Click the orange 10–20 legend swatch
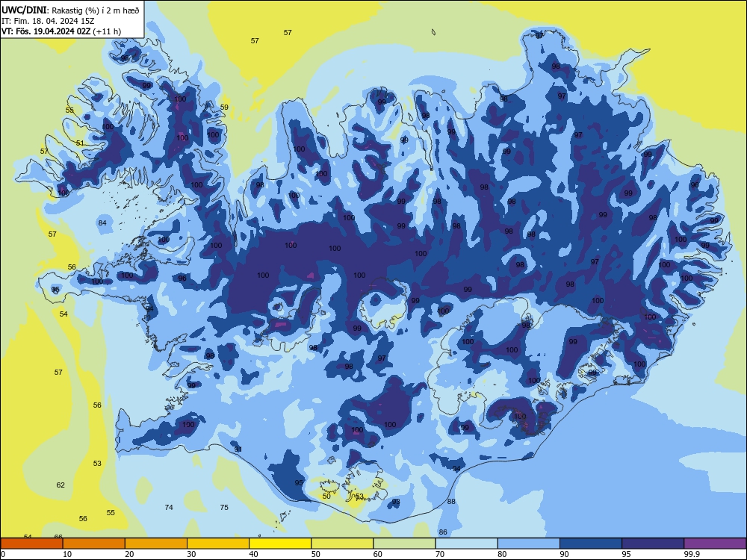Viewport: 747px width, 560px height. click(94, 544)
